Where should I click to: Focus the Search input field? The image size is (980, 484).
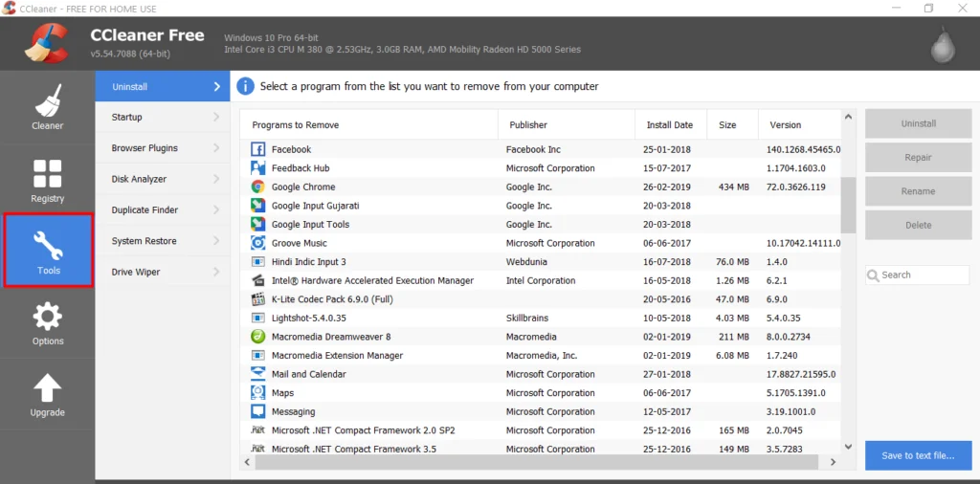pos(918,275)
